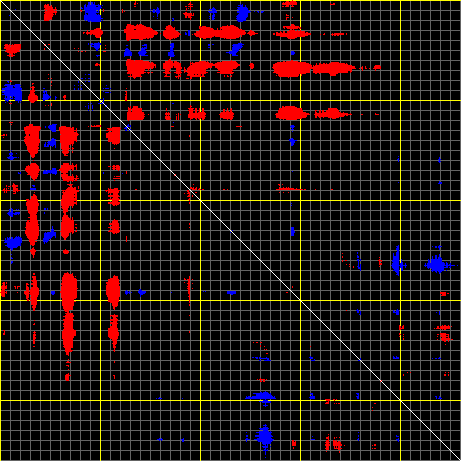This screenshot has height=461, width=461.
Task: Click the large blue blob near bottom center
Action: (x=265, y=437)
